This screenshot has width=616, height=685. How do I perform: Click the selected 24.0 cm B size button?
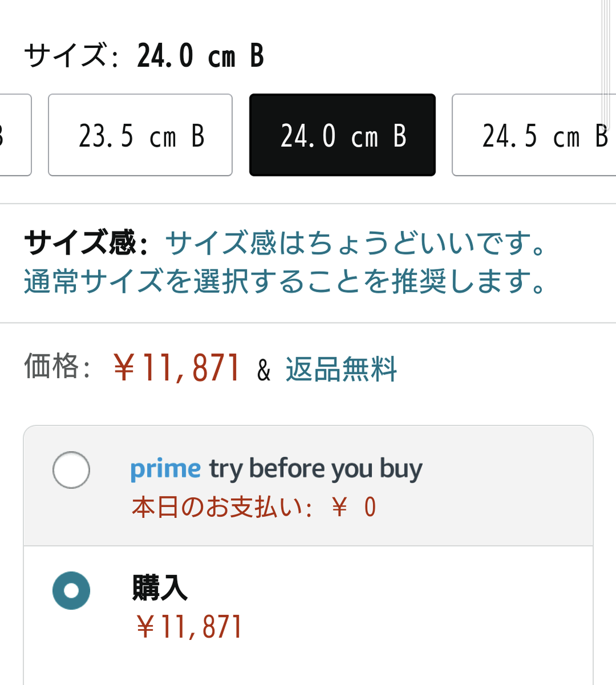coord(343,135)
